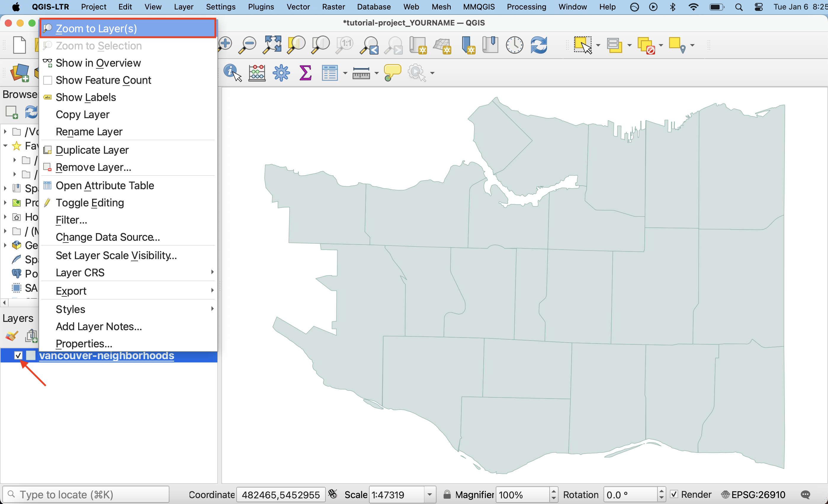This screenshot has width=828, height=504.
Task: Enable Show Feature Count checkbox
Action: 48,80
